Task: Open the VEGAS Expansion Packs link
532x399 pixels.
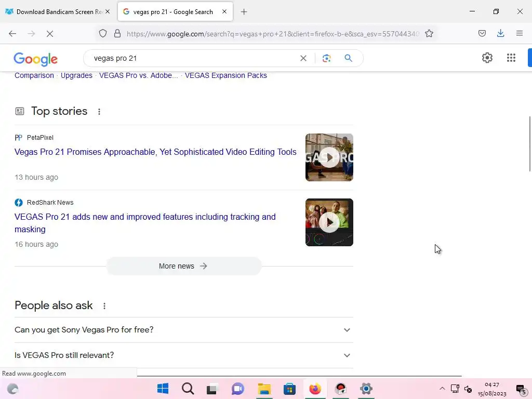Action: [x=226, y=76]
